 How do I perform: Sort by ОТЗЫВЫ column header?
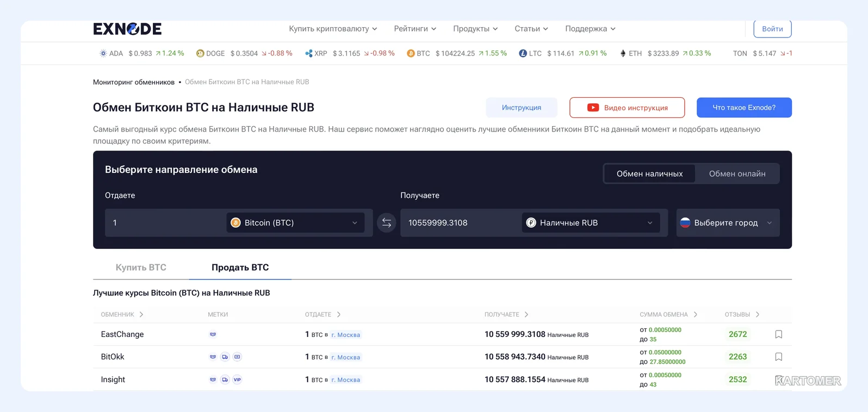742,315
